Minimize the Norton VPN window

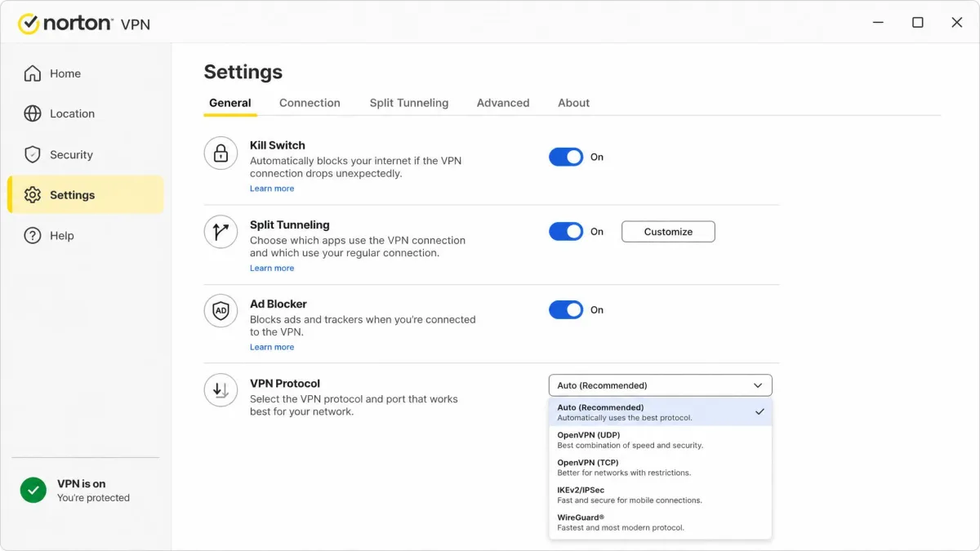(879, 23)
